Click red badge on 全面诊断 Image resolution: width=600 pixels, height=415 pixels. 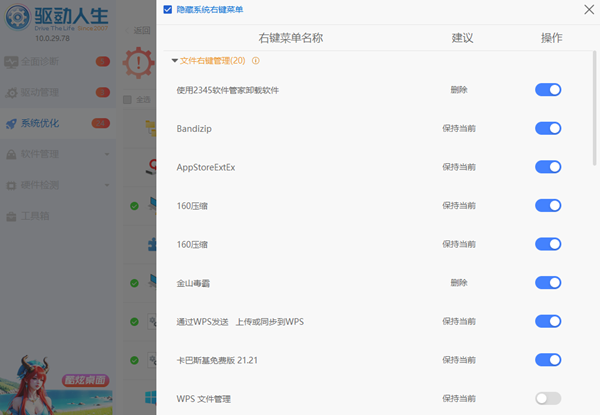[103, 61]
